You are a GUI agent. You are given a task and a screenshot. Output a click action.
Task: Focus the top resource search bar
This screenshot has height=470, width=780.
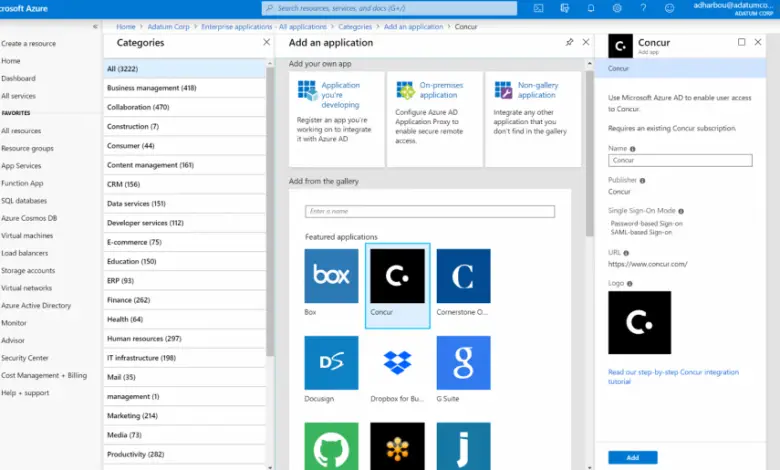point(389,8)
